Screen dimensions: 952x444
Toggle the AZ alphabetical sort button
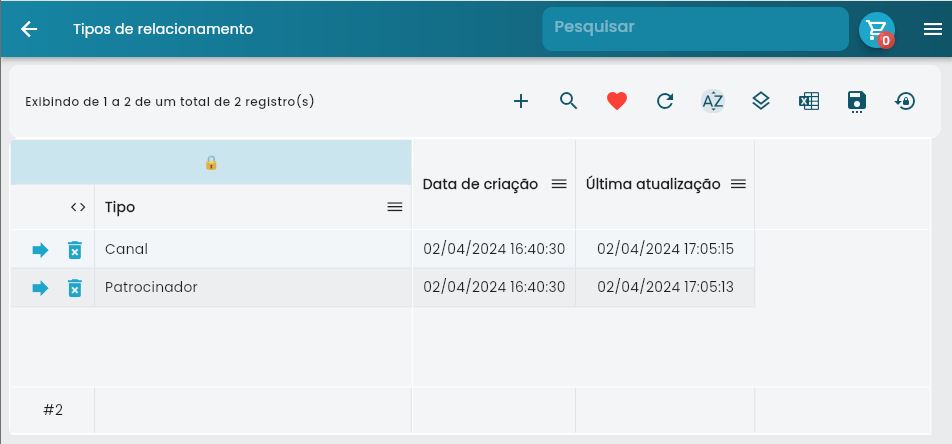coord(712,101)
